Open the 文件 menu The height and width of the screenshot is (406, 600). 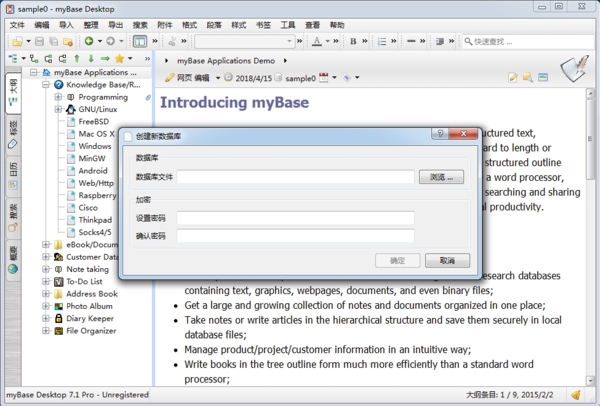click(x=17, y=25)
